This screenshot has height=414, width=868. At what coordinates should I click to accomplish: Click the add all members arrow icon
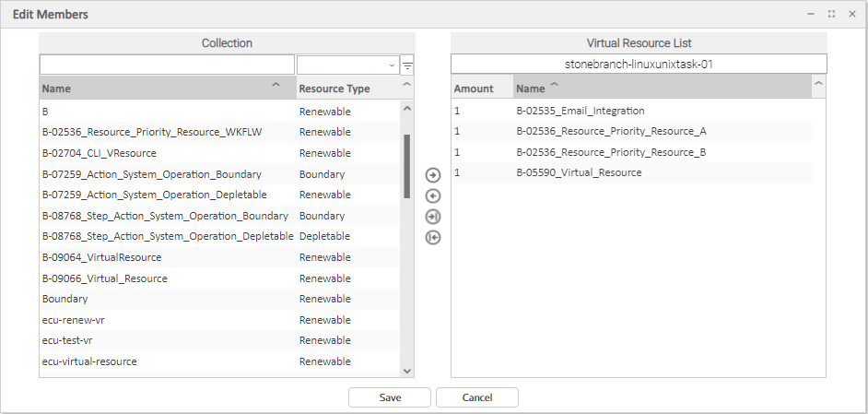pyautogui.click(x=433, y=217)
